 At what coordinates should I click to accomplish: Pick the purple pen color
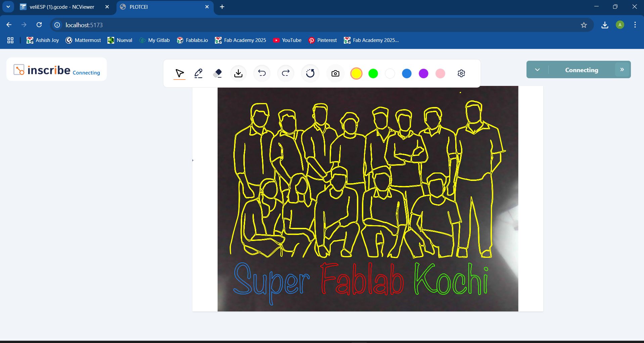point(423,73)
